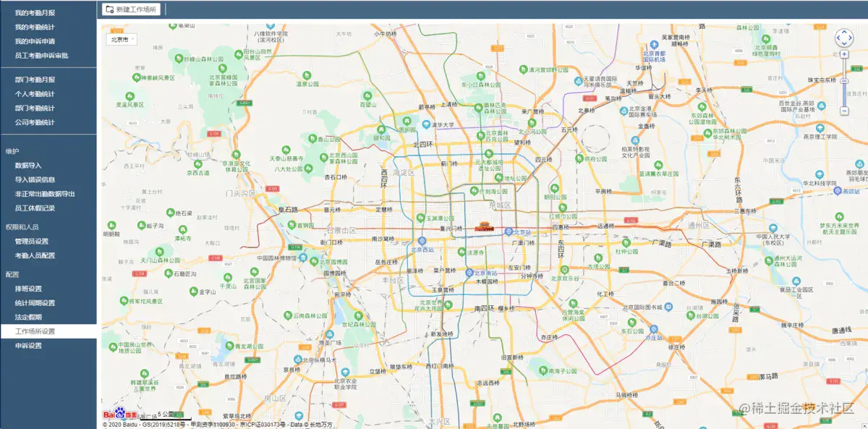Screen dimensions: 868x429
Task: Click 朝阳公园 park icon
Action: pos(556,187)
